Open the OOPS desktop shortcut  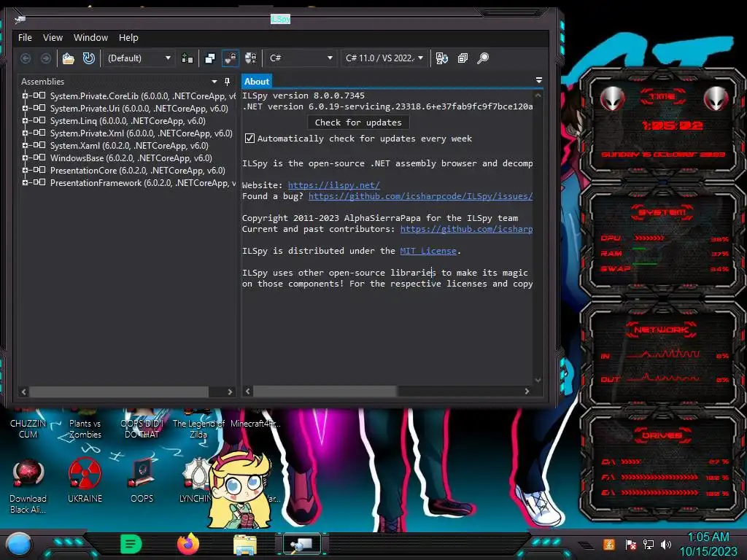(x=142, y=481)
